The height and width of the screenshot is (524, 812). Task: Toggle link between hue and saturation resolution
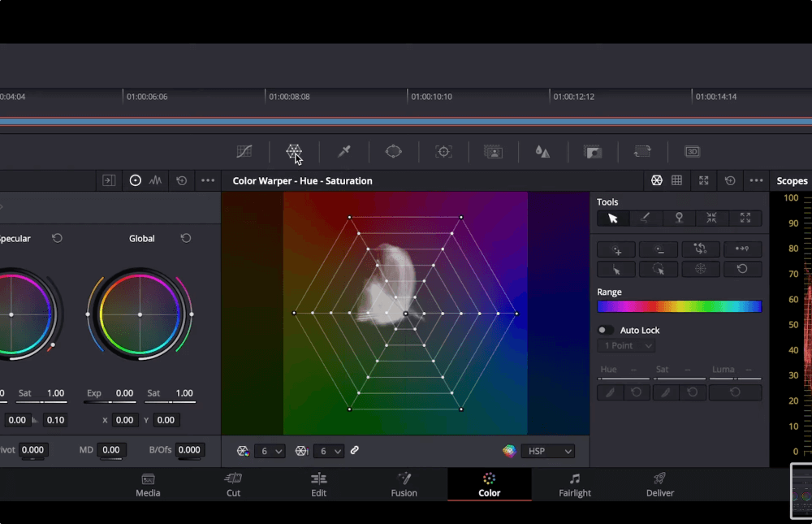(355, 450)
